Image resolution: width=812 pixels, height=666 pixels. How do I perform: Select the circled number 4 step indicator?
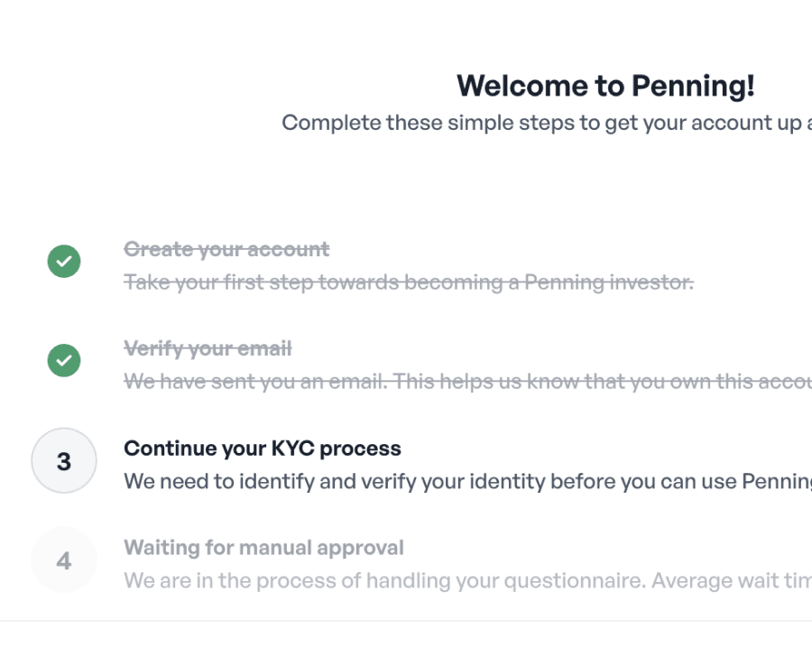point(63,560)
